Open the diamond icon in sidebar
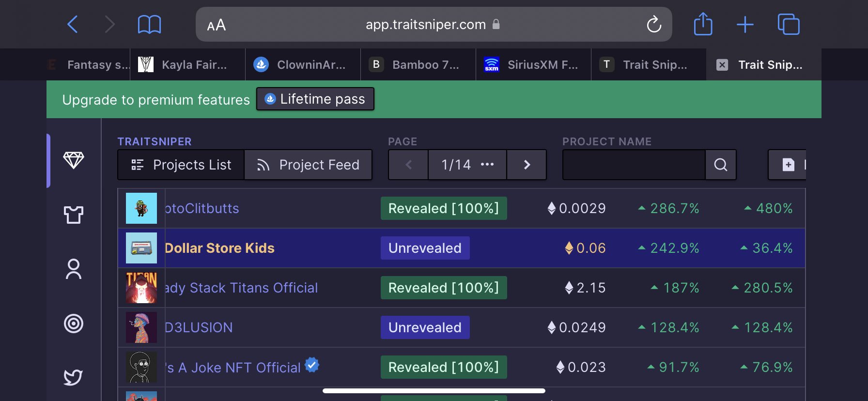Screen dimensions: 868x401 74,160
